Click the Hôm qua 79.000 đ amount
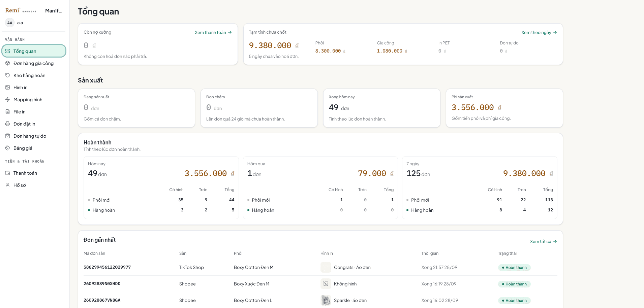Viewport: 644px width, 308px height. pyautogui.click(x=376, y=173)
